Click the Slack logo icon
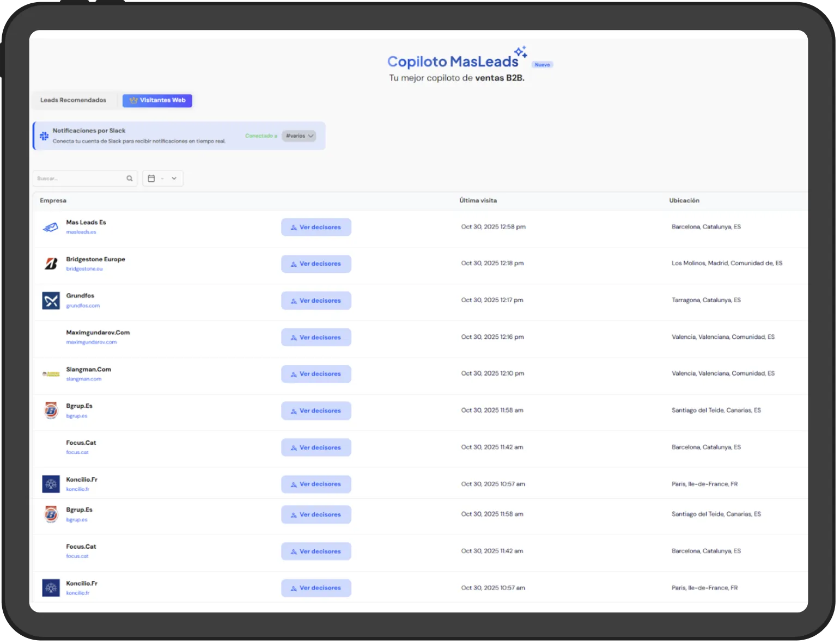This screenshot has height=644, width=840. [x=44, y=136]
